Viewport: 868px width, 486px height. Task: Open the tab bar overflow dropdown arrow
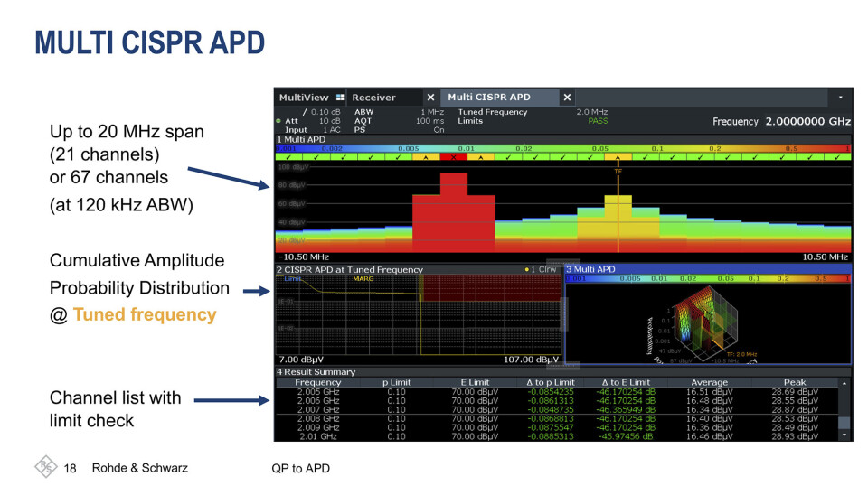[x=840, y=98]
